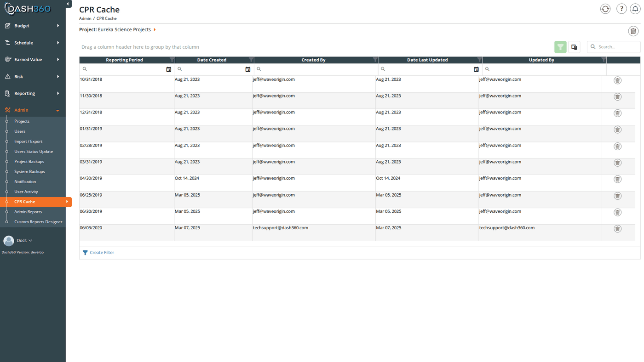Sort by Updated By column header
Image resolution: width=644 pixels, height=362 pixels.
pyautogui.click(x=541, y=60)
